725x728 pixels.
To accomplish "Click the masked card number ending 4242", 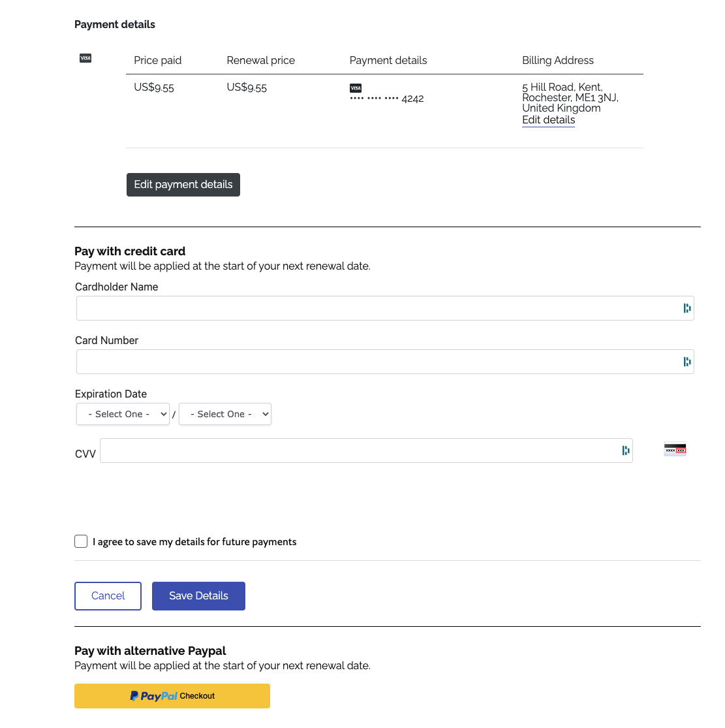I will (386, 98).
